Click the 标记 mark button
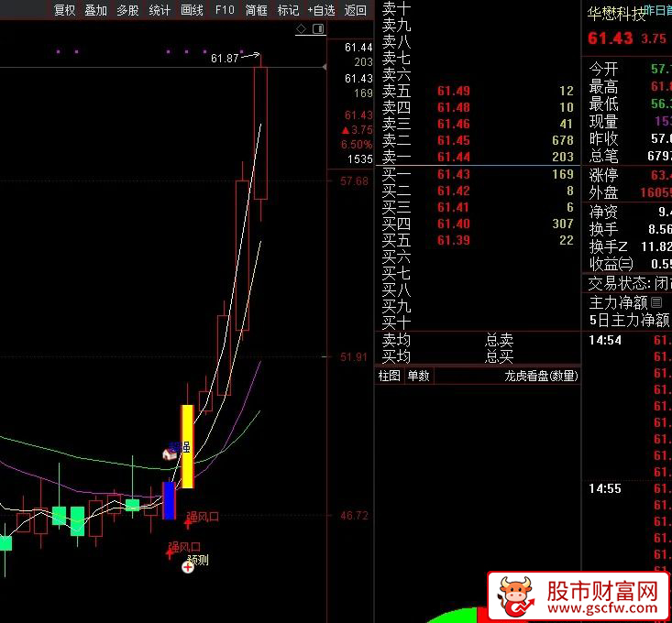The image size is (672, 623). 288,10
